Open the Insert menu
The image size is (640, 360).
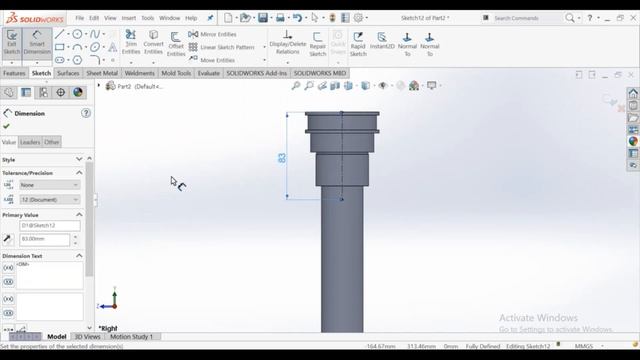click(129, 18)
